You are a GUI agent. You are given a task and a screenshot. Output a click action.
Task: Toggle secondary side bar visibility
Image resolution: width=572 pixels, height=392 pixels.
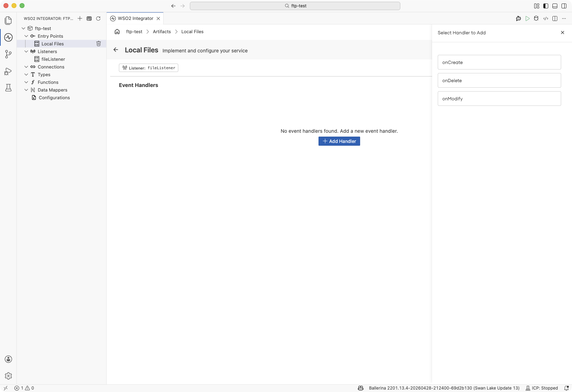pos(564,6)
